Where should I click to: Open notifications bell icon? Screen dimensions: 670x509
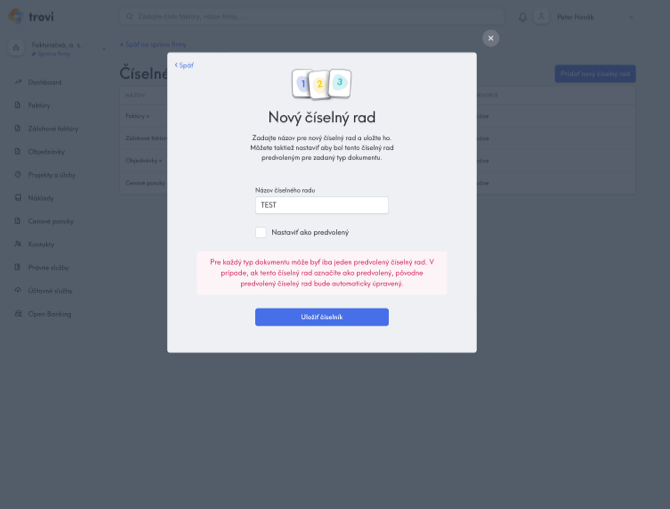pyautogui.click(x=522, y=17)
